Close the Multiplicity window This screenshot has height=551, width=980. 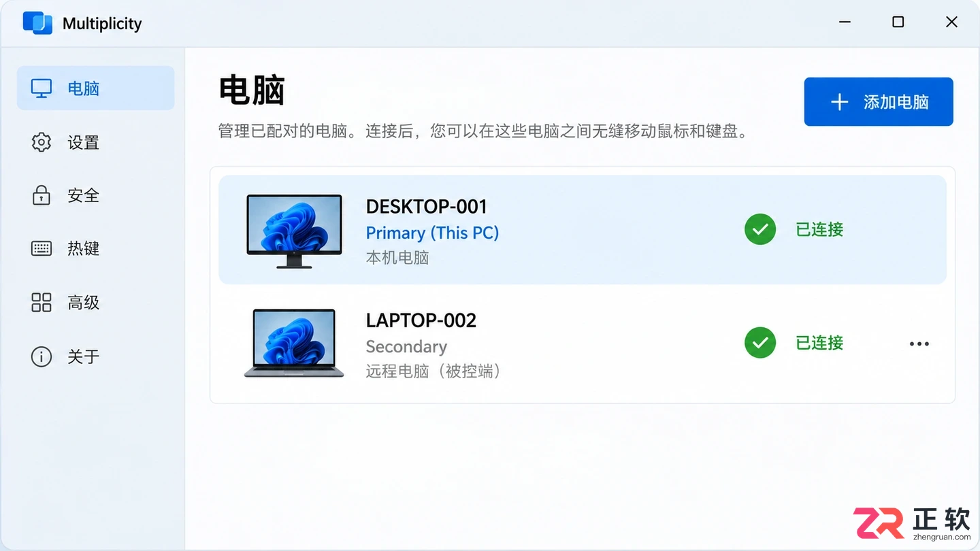pyautogui.click(x=951, y=22)
